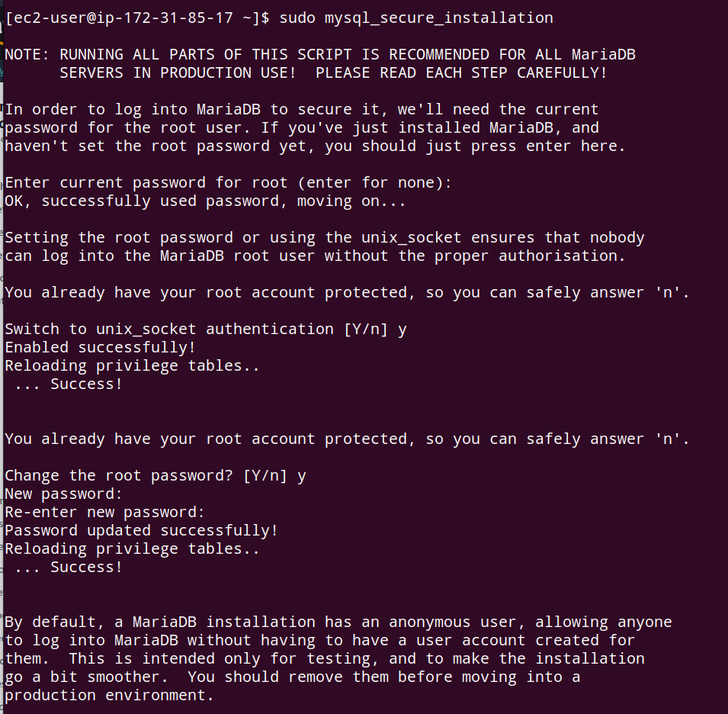Click the 'By default, a MariaDB installation' line

pyautogui.click(x=338, y=622)
